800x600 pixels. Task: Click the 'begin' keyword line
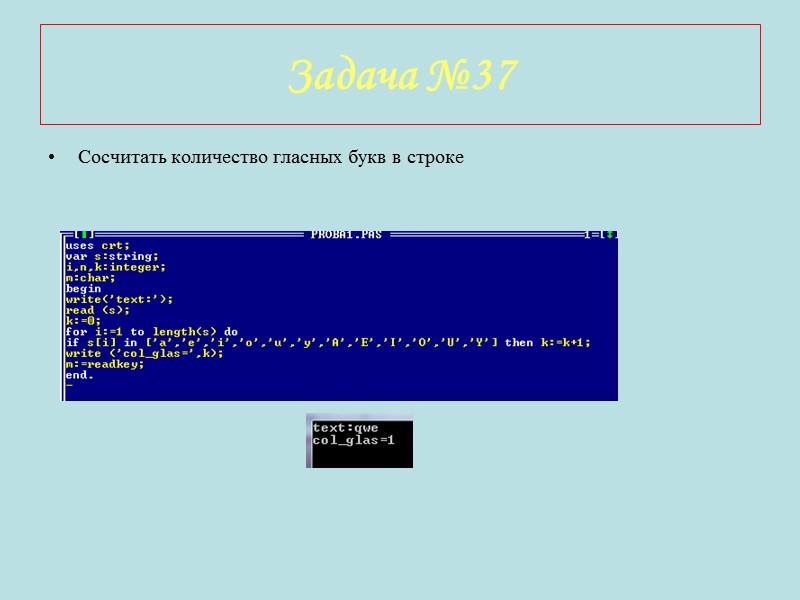pyautogui.click(x=83, y=289)
